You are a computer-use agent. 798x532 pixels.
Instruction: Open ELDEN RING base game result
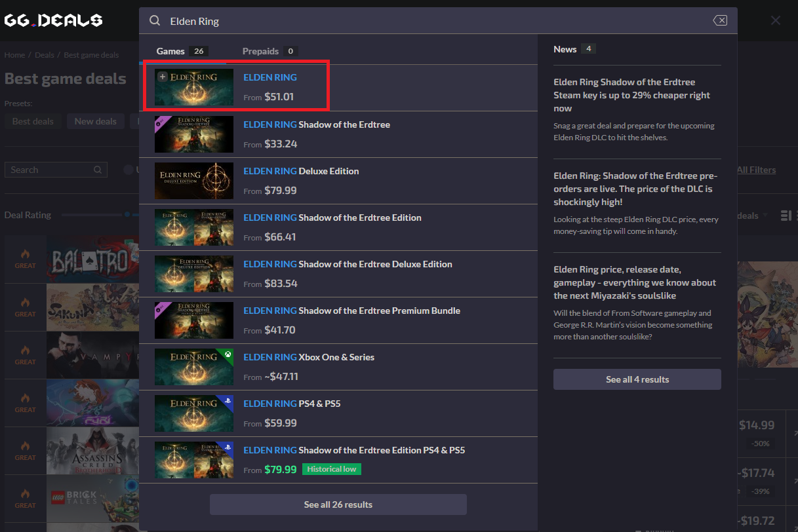coord(338,87)
